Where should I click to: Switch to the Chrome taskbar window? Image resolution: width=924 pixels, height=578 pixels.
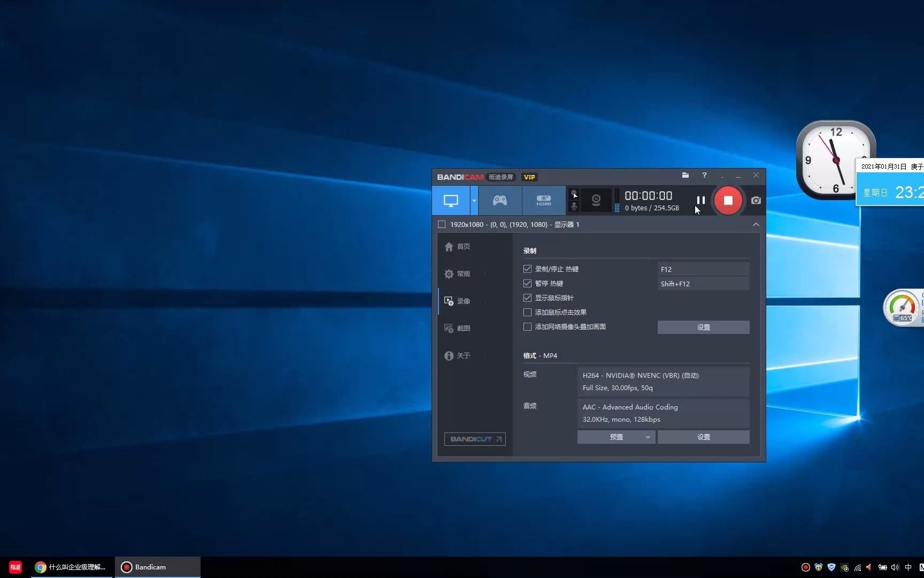[x=71, y=567]
